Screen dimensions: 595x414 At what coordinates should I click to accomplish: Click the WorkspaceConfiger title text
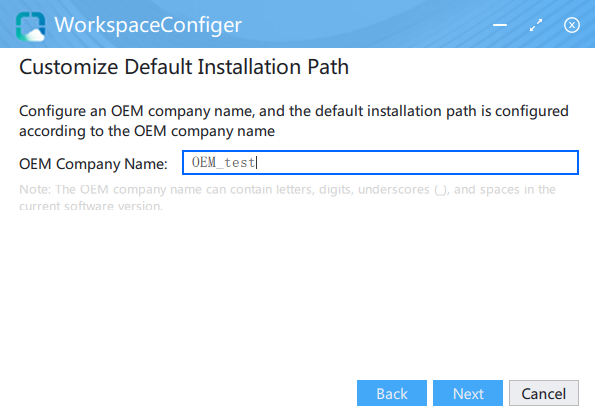(148, 25)
